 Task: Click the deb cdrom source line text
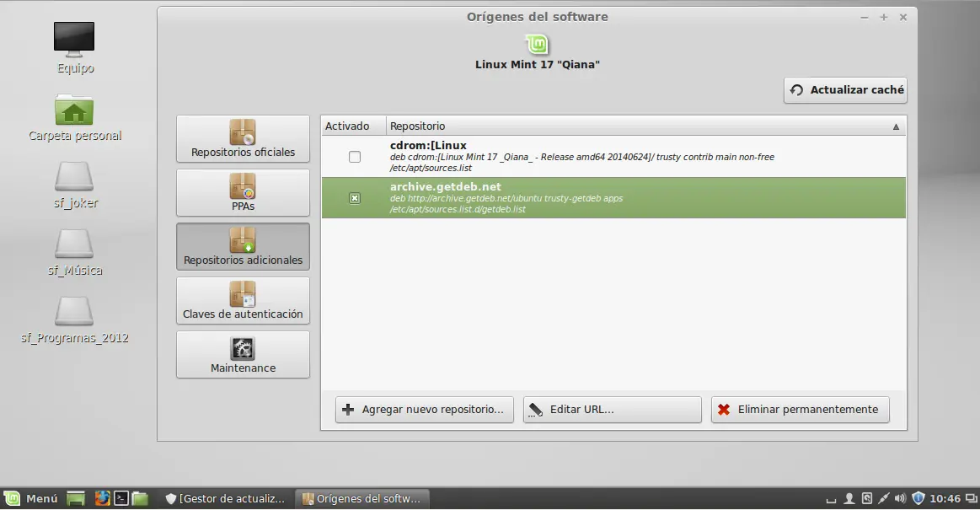(x=582, y=157)
